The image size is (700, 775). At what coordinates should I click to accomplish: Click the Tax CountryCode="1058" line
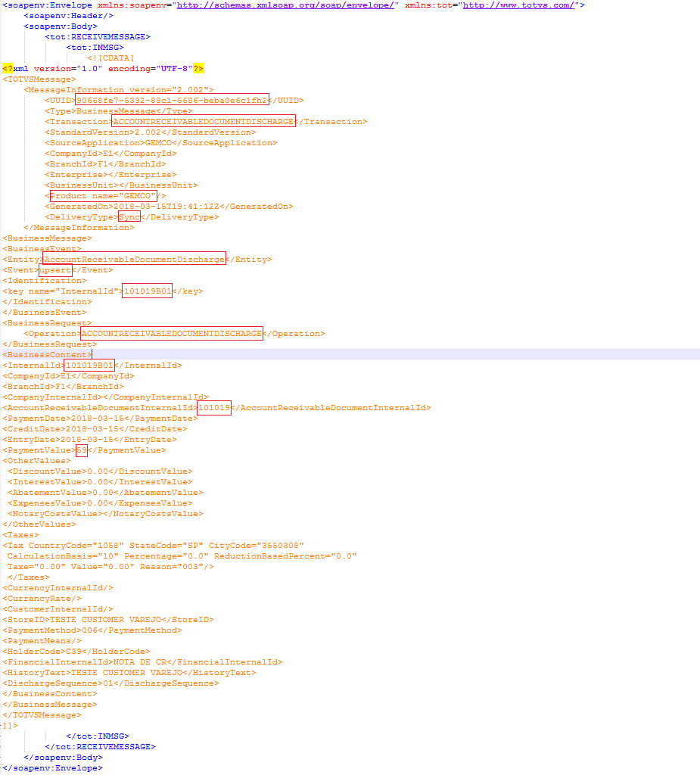(154, 546)
